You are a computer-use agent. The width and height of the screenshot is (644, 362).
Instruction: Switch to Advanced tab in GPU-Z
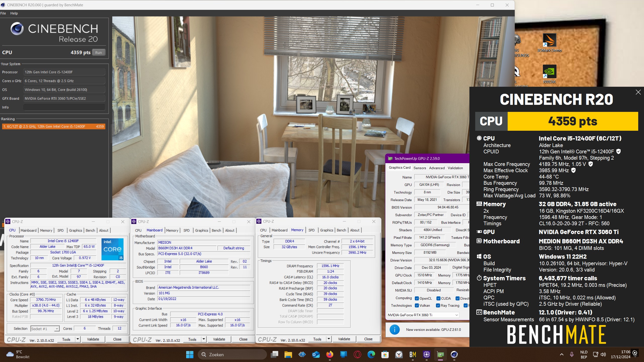(437, 168)
